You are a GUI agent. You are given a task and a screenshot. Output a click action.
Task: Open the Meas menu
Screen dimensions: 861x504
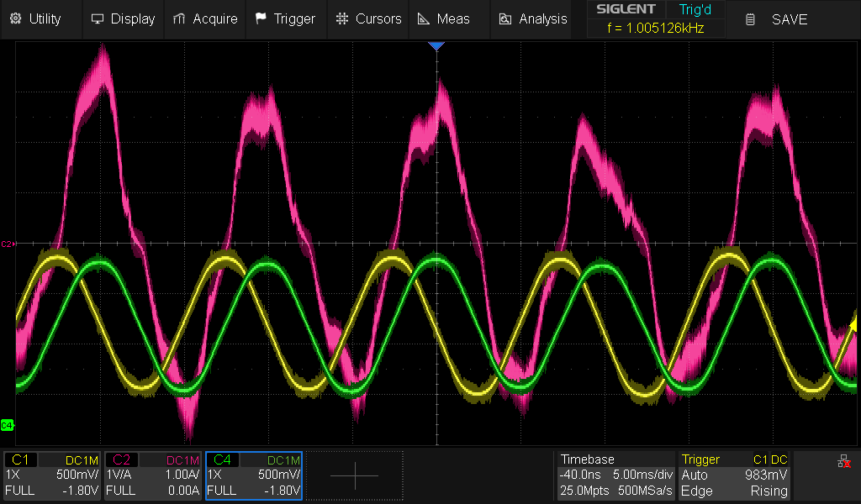[443, 18]
